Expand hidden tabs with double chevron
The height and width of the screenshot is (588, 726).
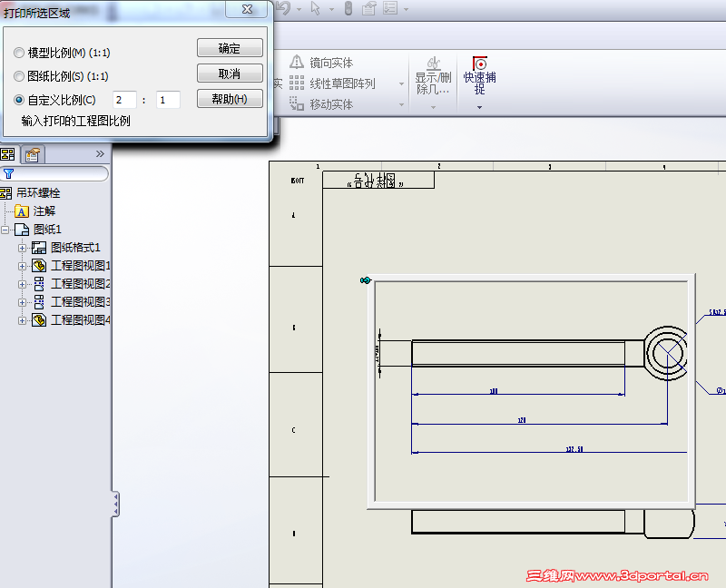[x=100, y=153]
